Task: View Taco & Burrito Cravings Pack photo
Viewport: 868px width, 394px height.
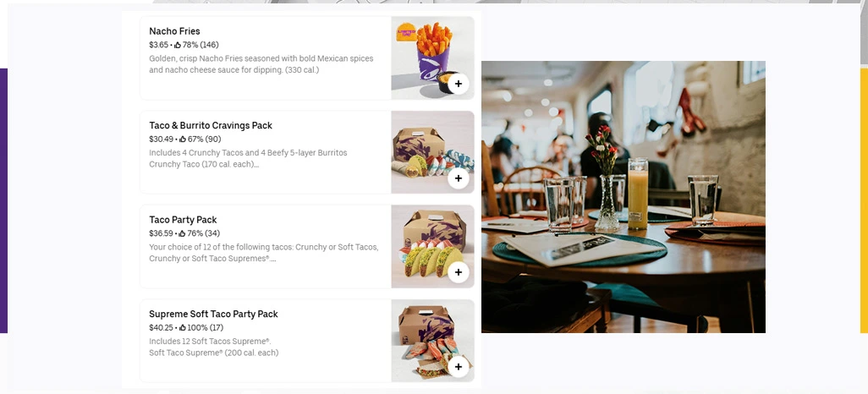Action: (432, 152)
